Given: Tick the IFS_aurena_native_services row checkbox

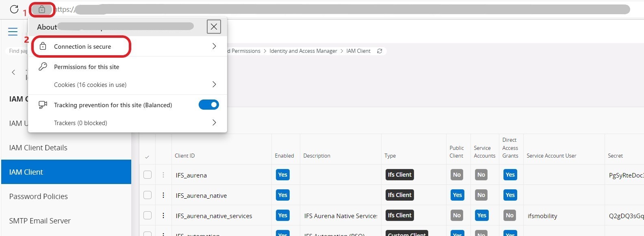Looking at the screenshot, I should [147, 215].
